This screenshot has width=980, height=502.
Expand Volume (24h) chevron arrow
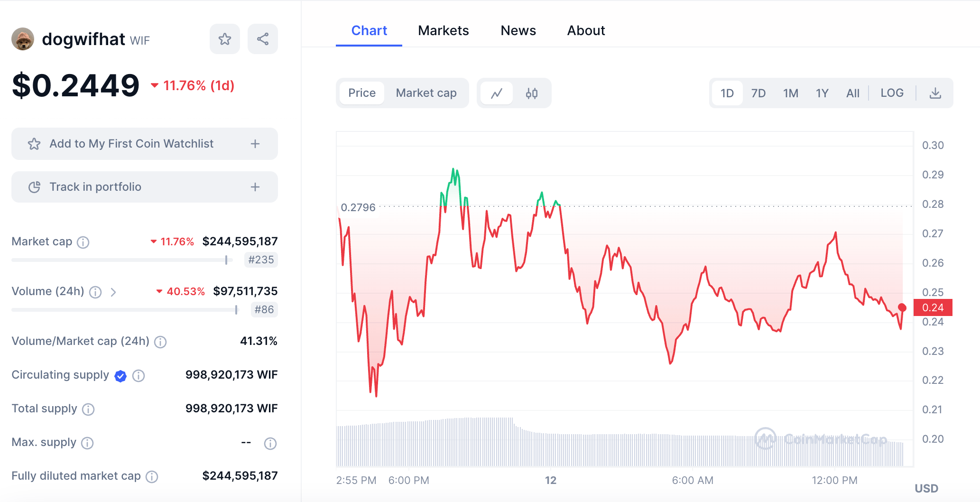113,292
